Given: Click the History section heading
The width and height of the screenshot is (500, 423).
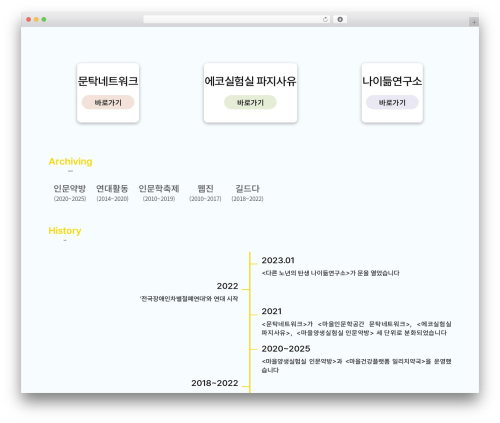Looking at the screenshot, I should coord(65,231).
